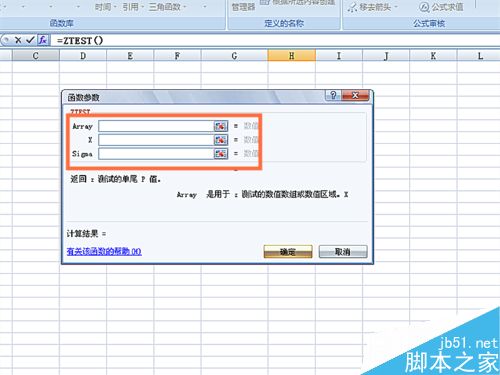Open the 有关该函数的帮助 link
Image resolution: width=500 pixels, height=375 pixels.
point(104,251)
